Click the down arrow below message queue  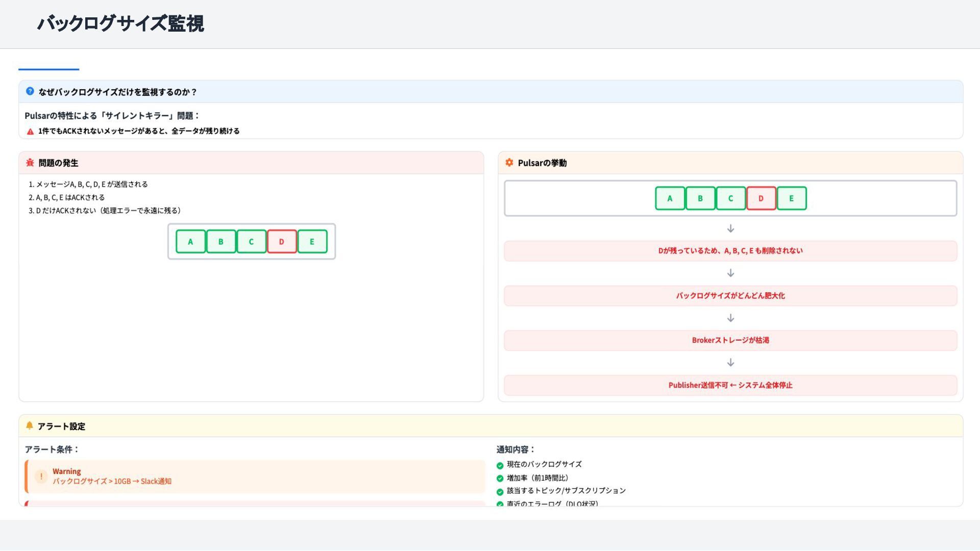(x=730, y=229)
